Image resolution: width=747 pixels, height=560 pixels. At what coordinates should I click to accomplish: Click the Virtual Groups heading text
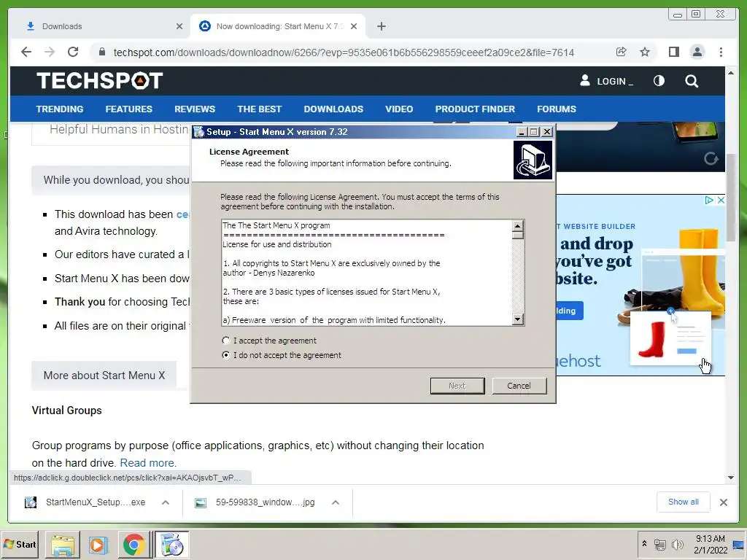click(x=66, y=411)
